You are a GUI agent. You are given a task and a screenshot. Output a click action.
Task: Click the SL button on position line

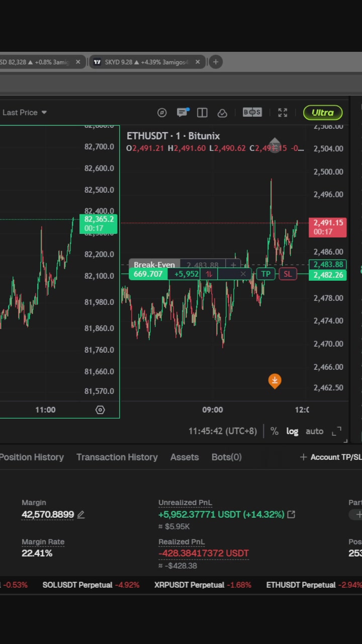(288, 274)
